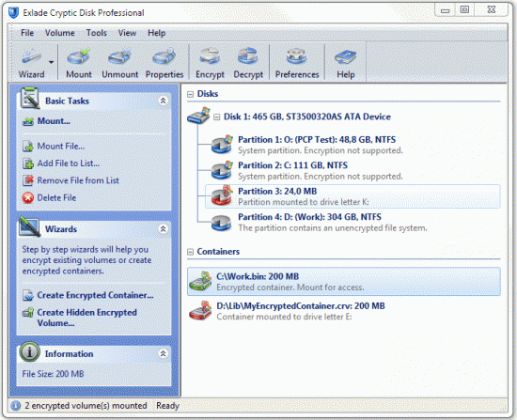Click the Partition 2 disk icon

pyautogui.click(x=222, y=170)
